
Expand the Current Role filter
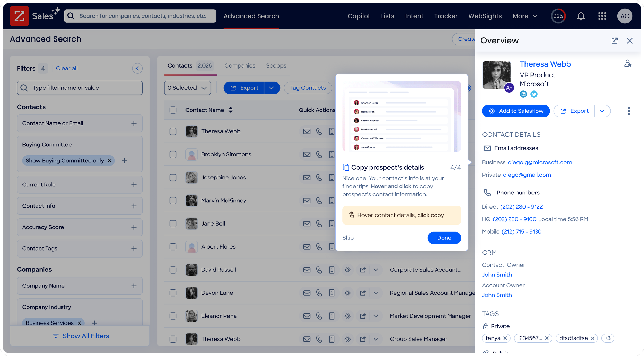(x=134, y=185)
